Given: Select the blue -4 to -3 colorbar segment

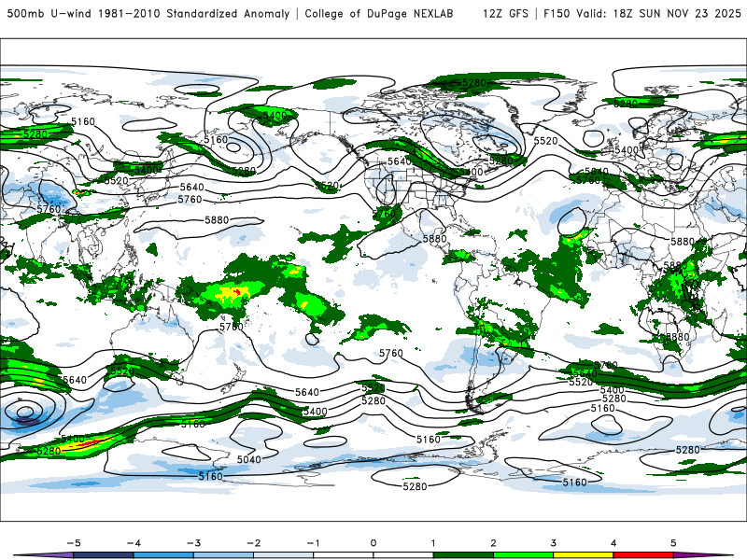Looking at the screenshot, I should click(163, 555).
